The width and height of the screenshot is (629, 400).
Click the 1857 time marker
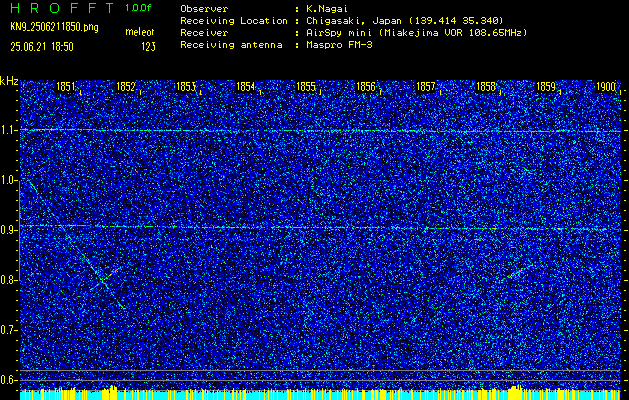pos(426,87)
